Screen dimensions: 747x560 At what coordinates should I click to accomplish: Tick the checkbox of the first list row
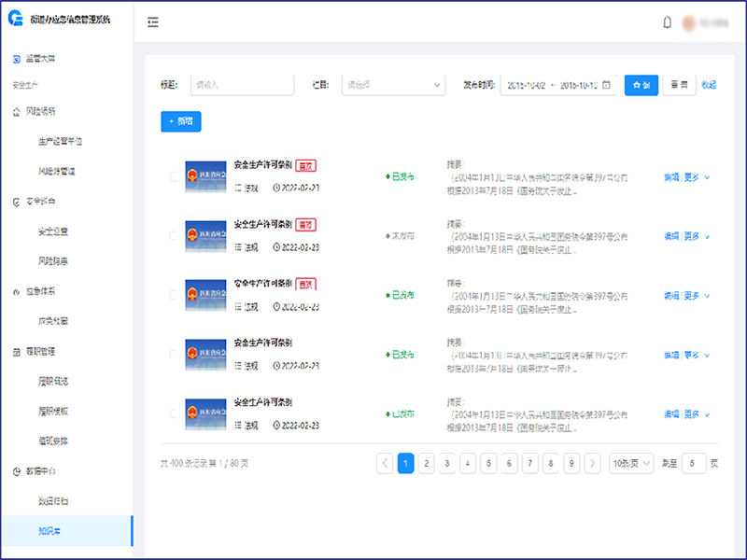coord(174,176)
